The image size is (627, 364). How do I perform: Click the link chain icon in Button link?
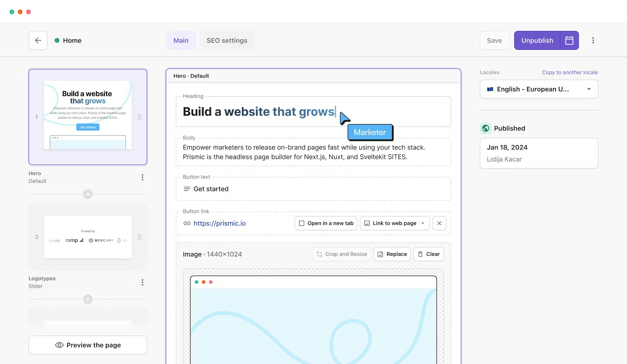187,223
